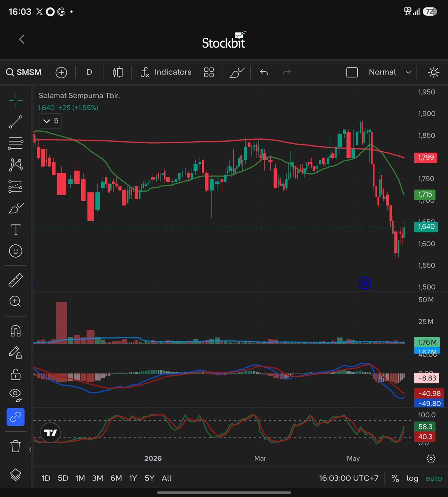Select the ruler measure tool
448x497 pixels.
16,280
